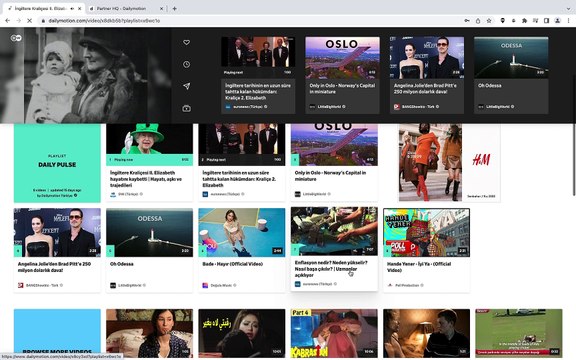
Task: Open title 'Hande Yener - İyi Ya'
Action: pyautogui.click(x=419, y=267)
